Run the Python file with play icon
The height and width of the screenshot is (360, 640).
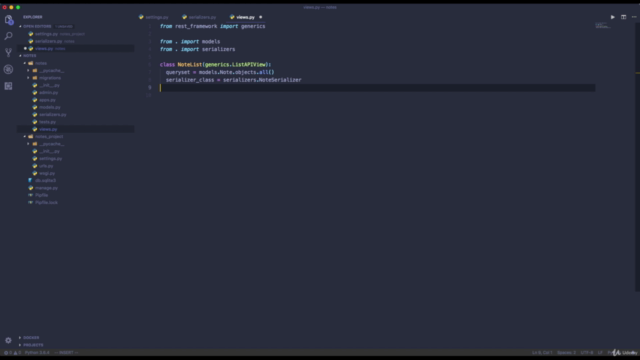coord(613,17)
